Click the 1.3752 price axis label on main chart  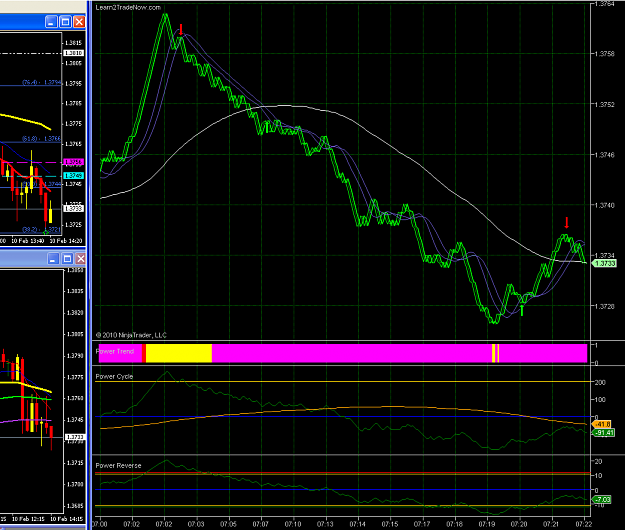[605, 104]
